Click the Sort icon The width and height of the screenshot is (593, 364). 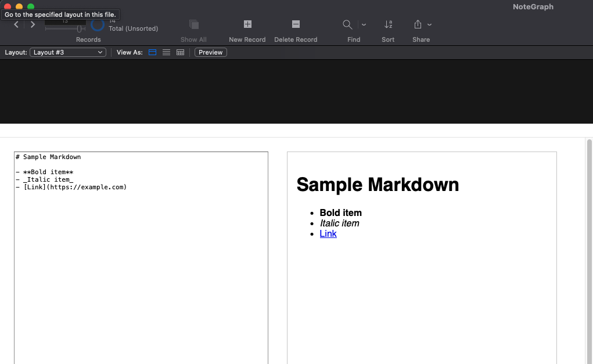coord(388,24)
